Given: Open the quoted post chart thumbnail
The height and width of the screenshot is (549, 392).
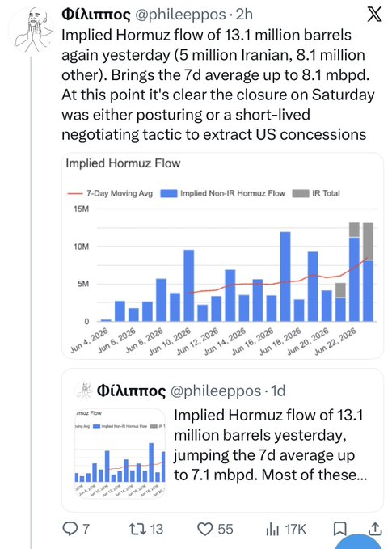Looking at the screenshot, I should pos(120,453).
